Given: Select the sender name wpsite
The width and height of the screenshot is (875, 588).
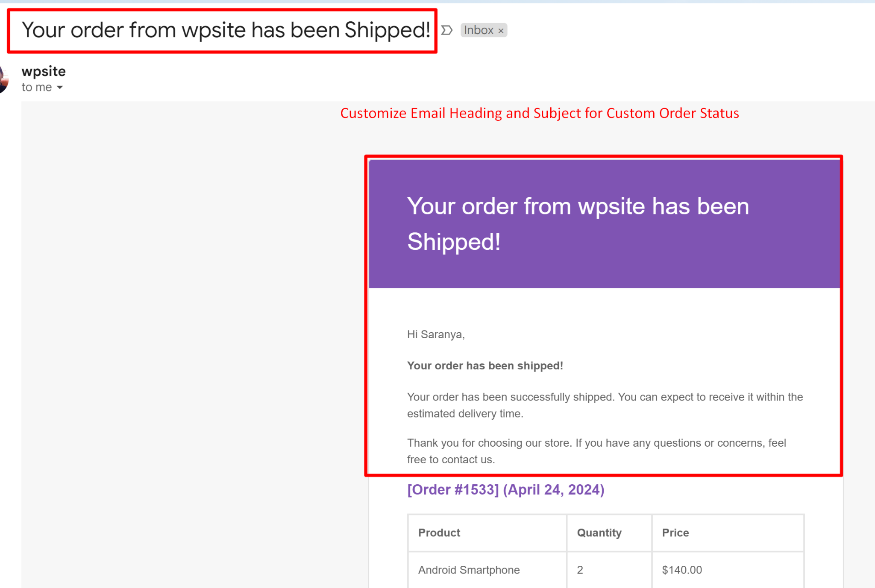Looking at the screenshot, I should point(43,71).
